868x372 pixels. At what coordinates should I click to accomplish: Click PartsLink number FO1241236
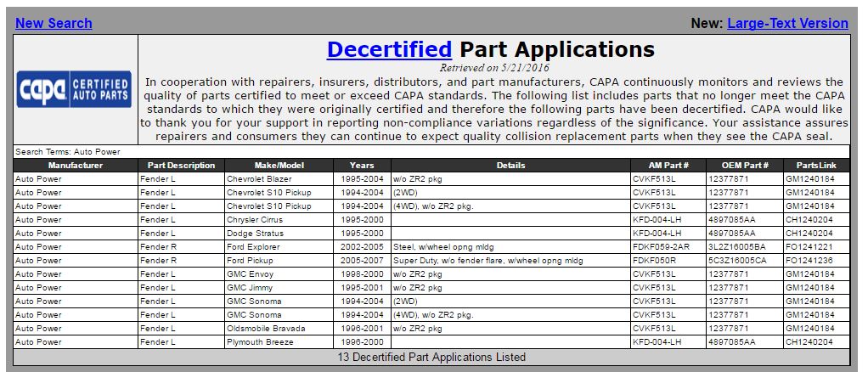(x=816, y=261)
